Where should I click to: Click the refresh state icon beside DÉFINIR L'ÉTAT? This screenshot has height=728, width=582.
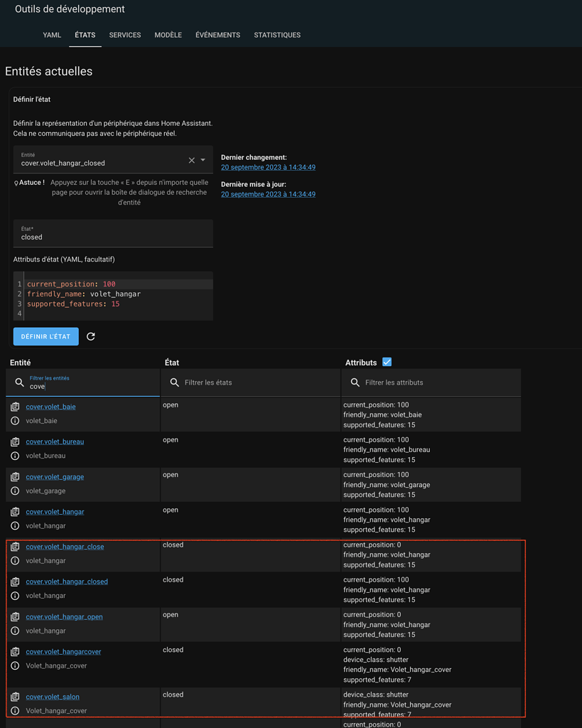[91, 336]
